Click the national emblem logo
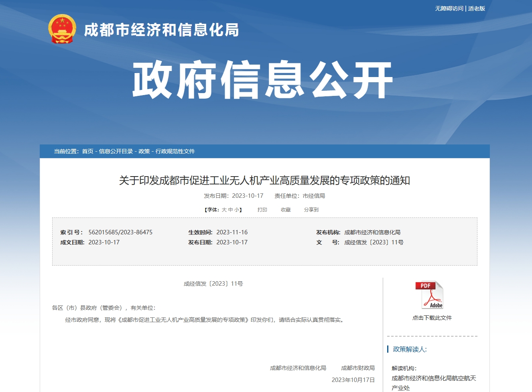Image resolution: width=532 pixels, height=392 pixels. point(62,29)
